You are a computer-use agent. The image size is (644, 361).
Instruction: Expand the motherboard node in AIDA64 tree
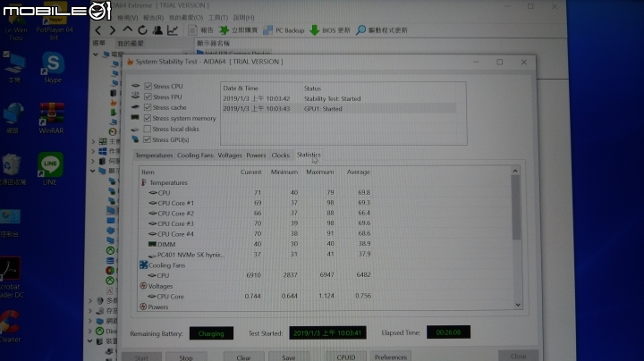(x=93, y=141)
